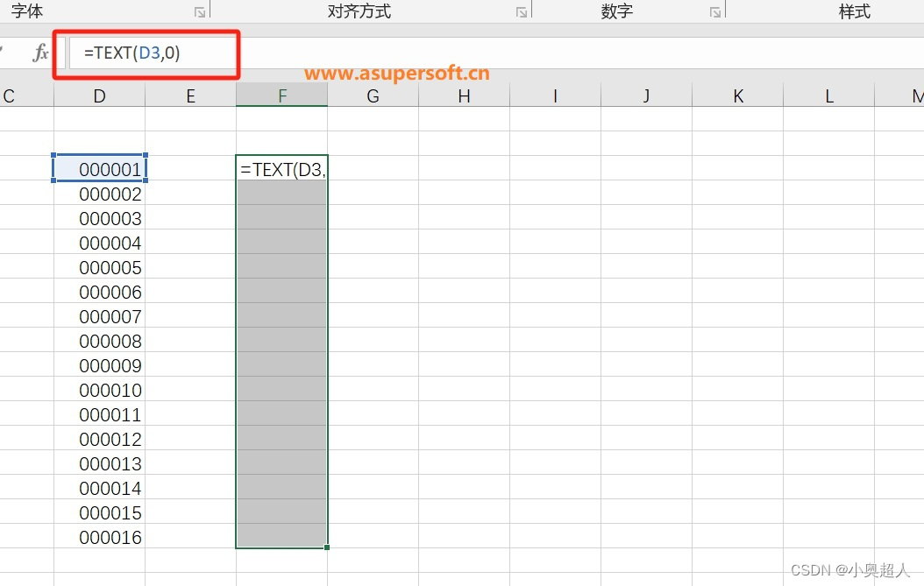This screenshot has height=586, width=924.
Task: Click cell containing 000003
Action: (x=99, y=218)
